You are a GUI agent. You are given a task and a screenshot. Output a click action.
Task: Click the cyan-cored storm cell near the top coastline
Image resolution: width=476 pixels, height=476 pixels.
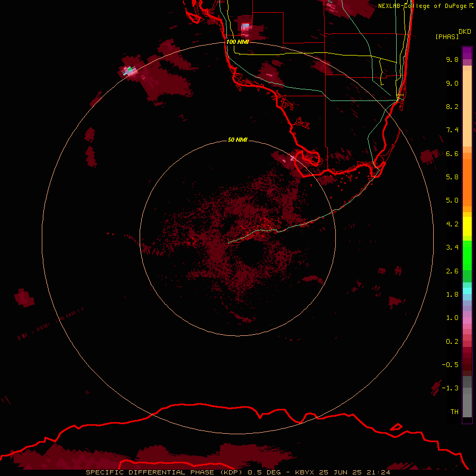pyautogui.click(x=246, y=28)
